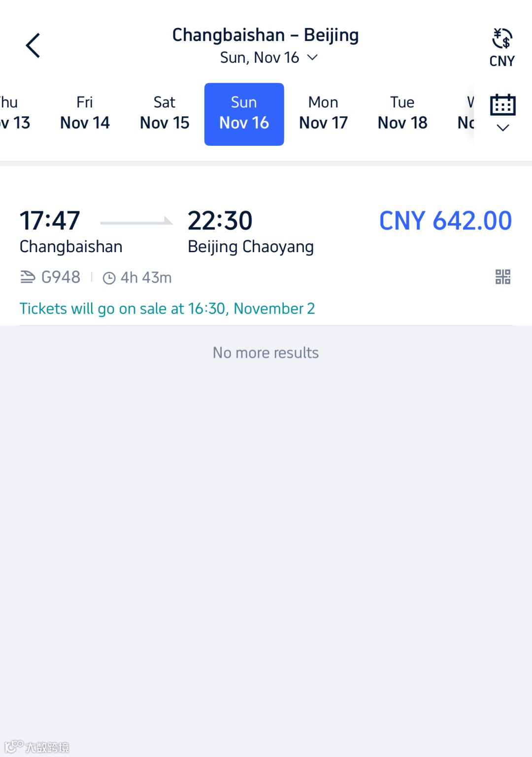
Task: Select the Sat Nov 15 date tab
Action: [165, 113]
